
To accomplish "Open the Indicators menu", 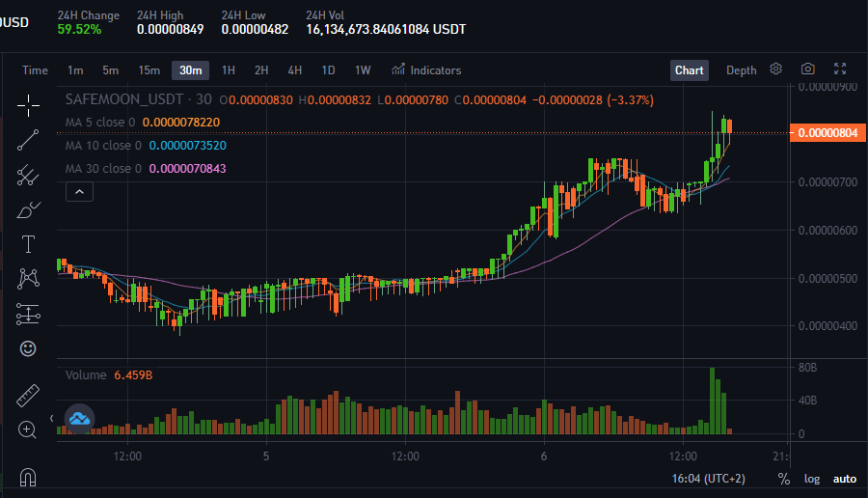I will [x=426, y=70].
